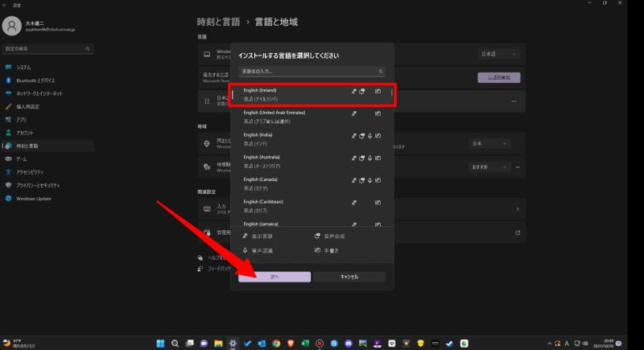Click the キャンセル button in the dialog
Viewport: 644px width, 350px height.
tap(349, 276)
